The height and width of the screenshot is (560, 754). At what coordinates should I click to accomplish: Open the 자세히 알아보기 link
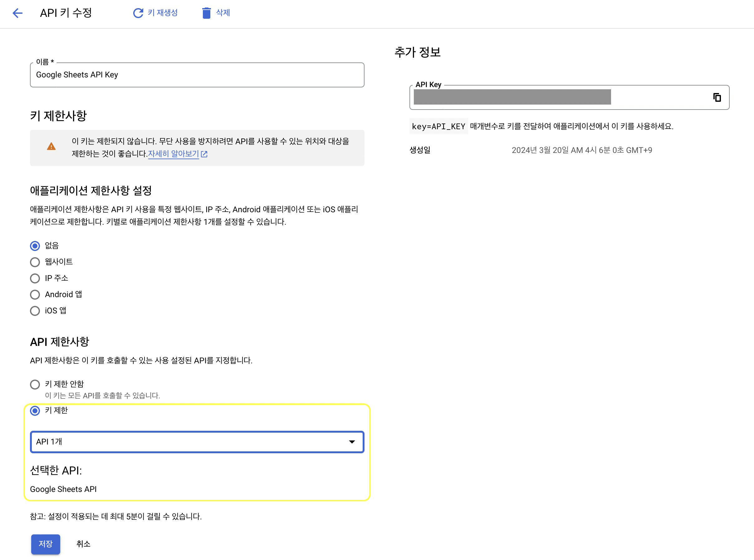(x=173, y=154)
